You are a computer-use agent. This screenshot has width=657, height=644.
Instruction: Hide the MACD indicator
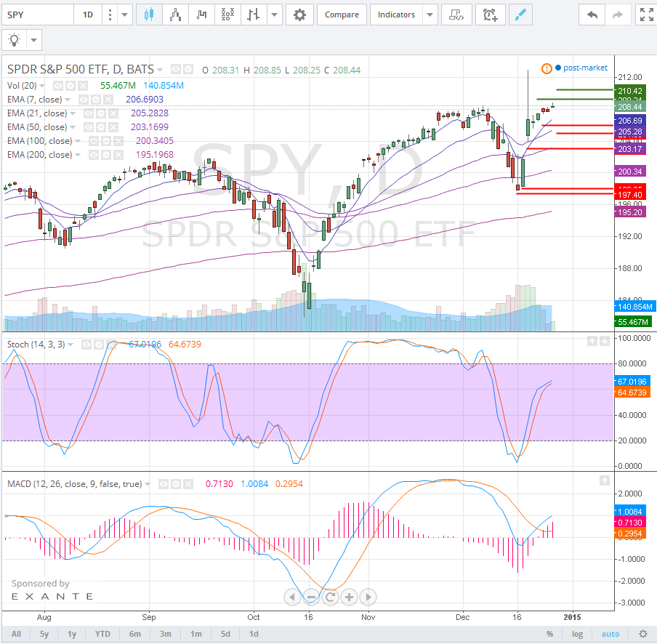point(164,484)
